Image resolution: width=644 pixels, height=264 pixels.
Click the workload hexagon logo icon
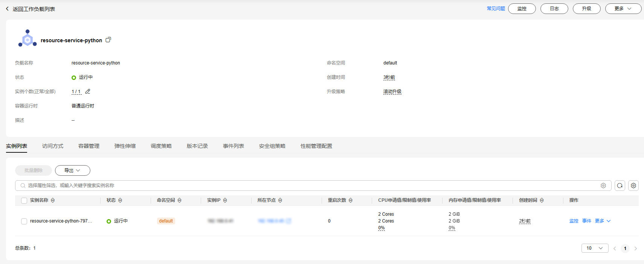[x=27, y=38]
